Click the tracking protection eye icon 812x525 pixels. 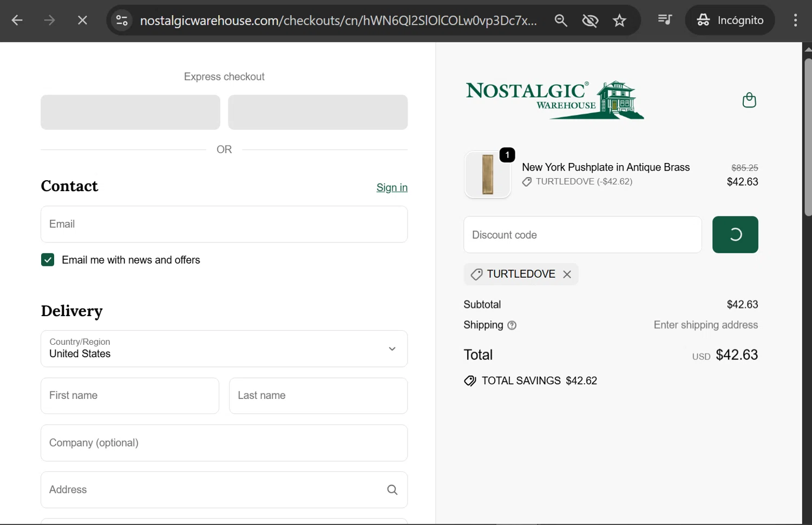click(590, 21)
